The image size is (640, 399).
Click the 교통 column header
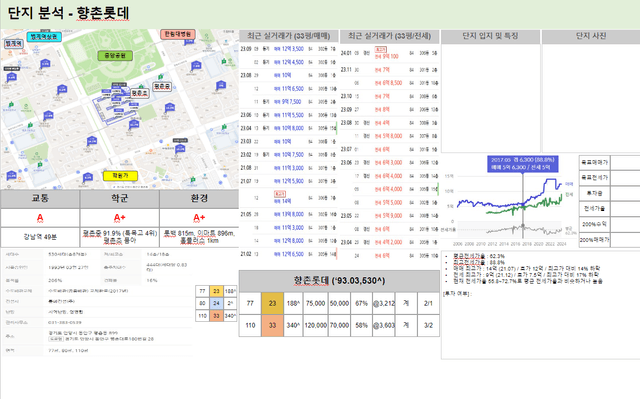click(40, 199)
